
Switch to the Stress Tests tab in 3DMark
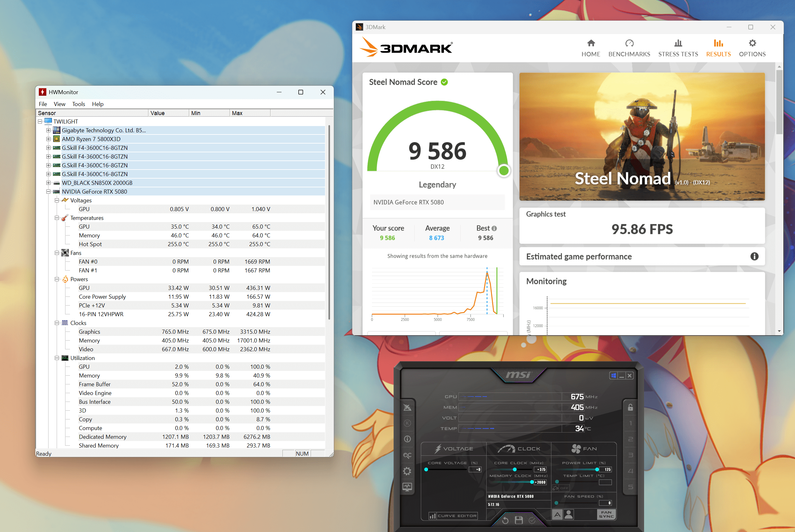[x=678, y=48]
